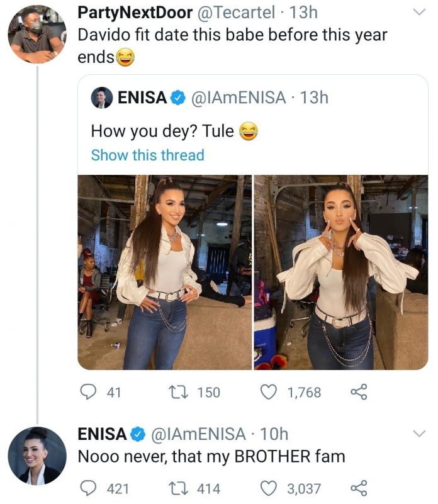The image size is (438, 504).
Task: Share PartyNextDoor's tweet via share icon
Action: 357,393
